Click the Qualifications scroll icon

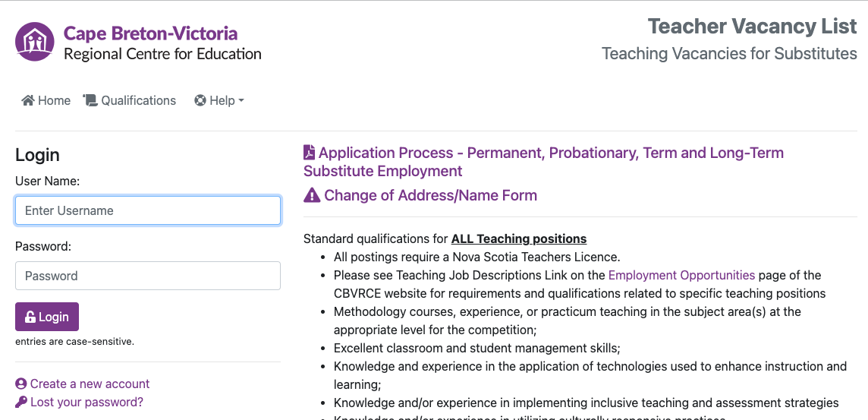pos(90,100)
